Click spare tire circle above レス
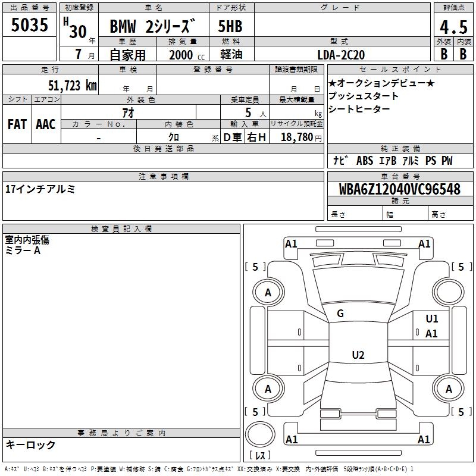Viewport: 476px width, 476px height. (x=260, y=434)
